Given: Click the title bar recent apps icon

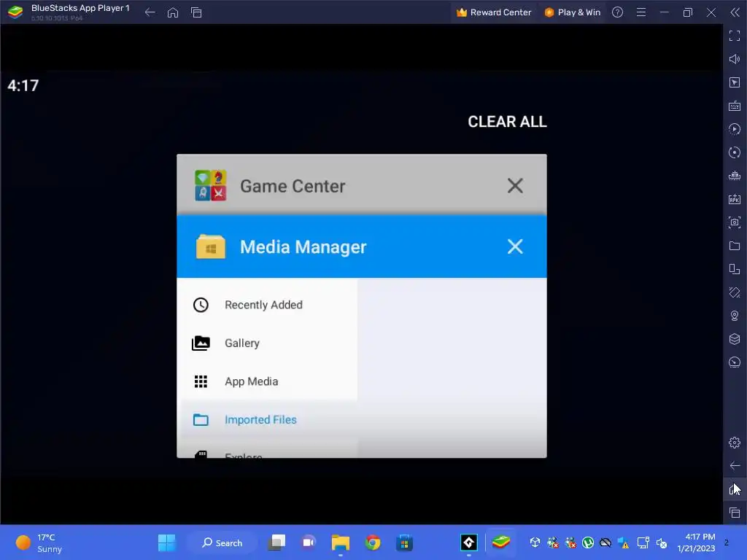Looking at the screenshot, I should (x=196, y=12).
